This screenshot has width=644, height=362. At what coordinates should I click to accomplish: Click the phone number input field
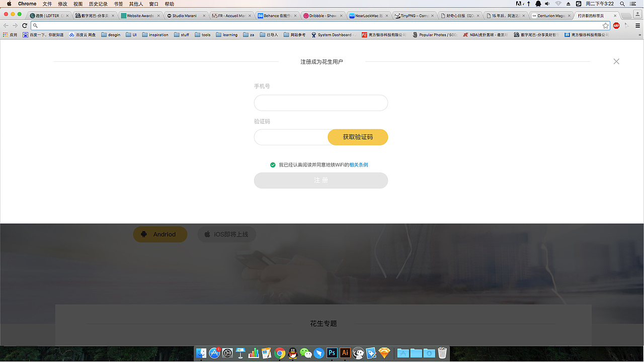coord(320,103)
